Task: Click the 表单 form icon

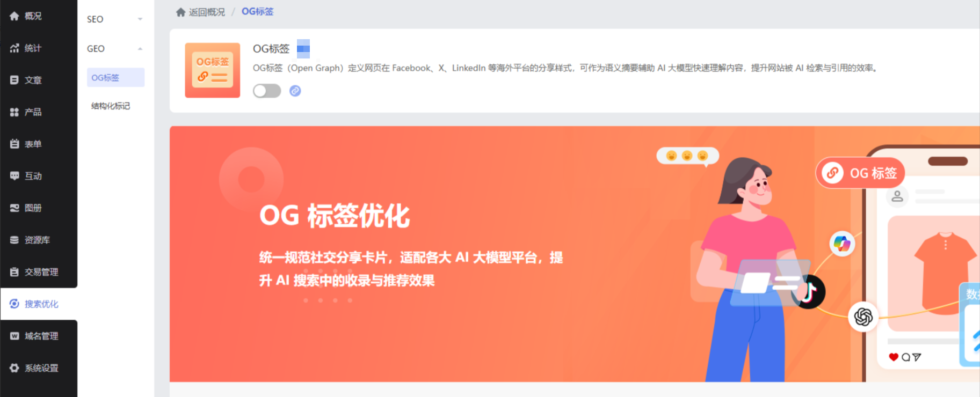Action: (x=14, y=144)
